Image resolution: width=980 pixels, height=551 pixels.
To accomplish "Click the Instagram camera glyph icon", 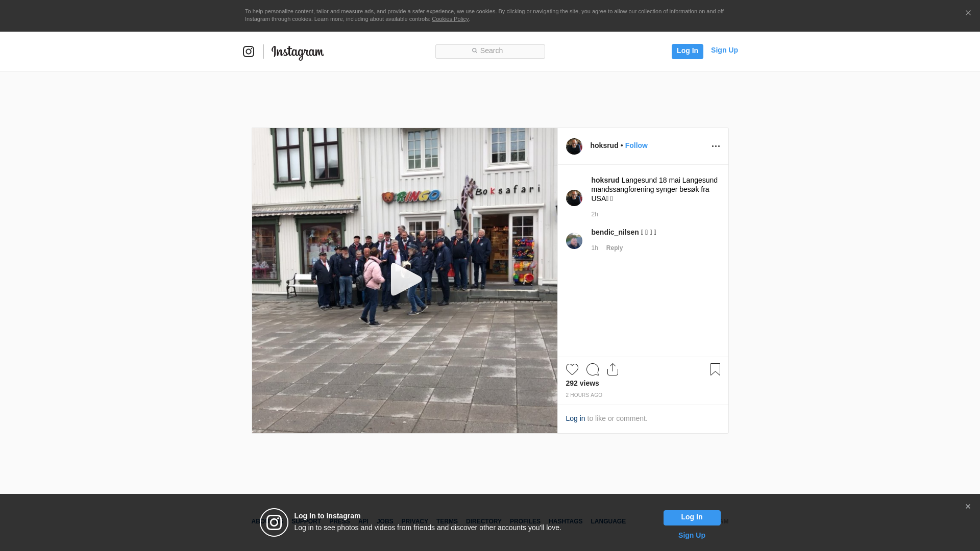I will pos(249,52).
